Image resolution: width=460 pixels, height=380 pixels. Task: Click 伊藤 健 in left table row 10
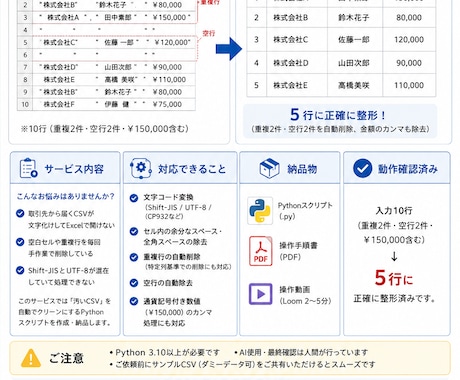point(117,104)
